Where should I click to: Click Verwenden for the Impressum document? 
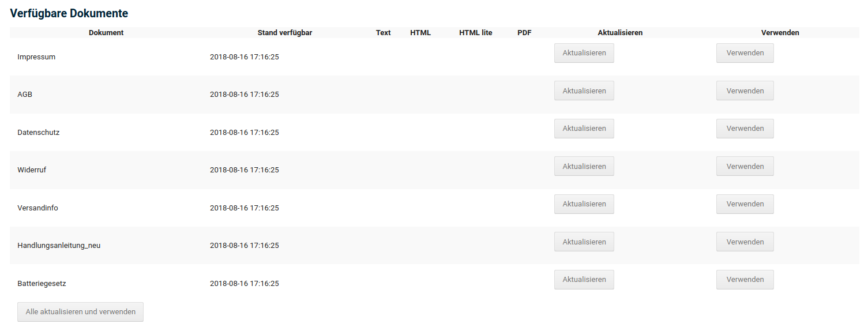click(x=745, y=53)
